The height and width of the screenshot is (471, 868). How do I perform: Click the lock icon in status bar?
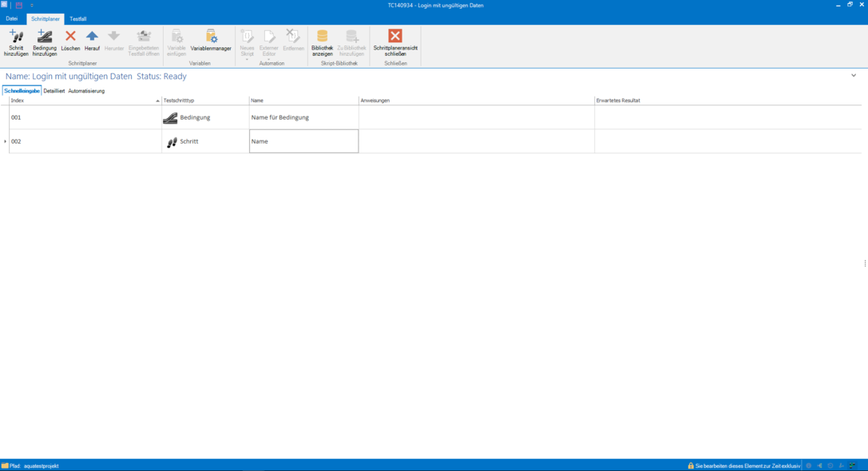(691, 465)
